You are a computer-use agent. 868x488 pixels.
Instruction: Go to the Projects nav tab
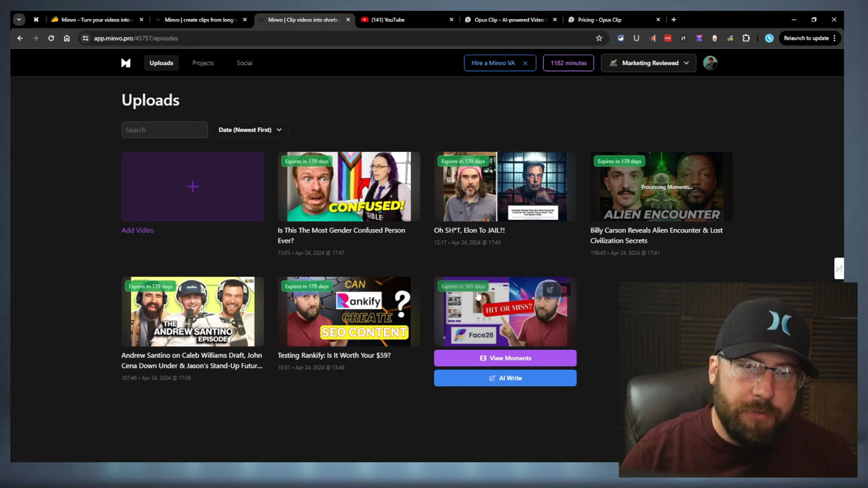tap(203, 63)
